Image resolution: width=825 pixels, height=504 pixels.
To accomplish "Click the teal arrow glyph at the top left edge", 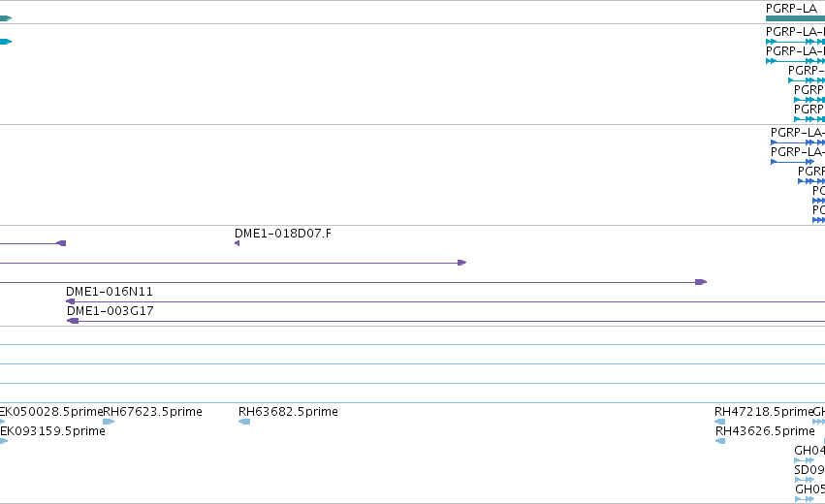I will point(5,18).
